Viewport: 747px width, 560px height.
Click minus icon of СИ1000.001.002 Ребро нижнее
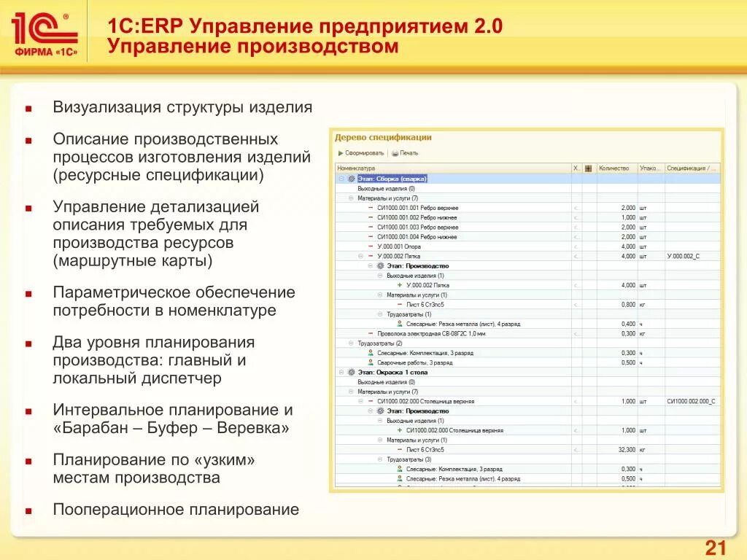point(371,217)
